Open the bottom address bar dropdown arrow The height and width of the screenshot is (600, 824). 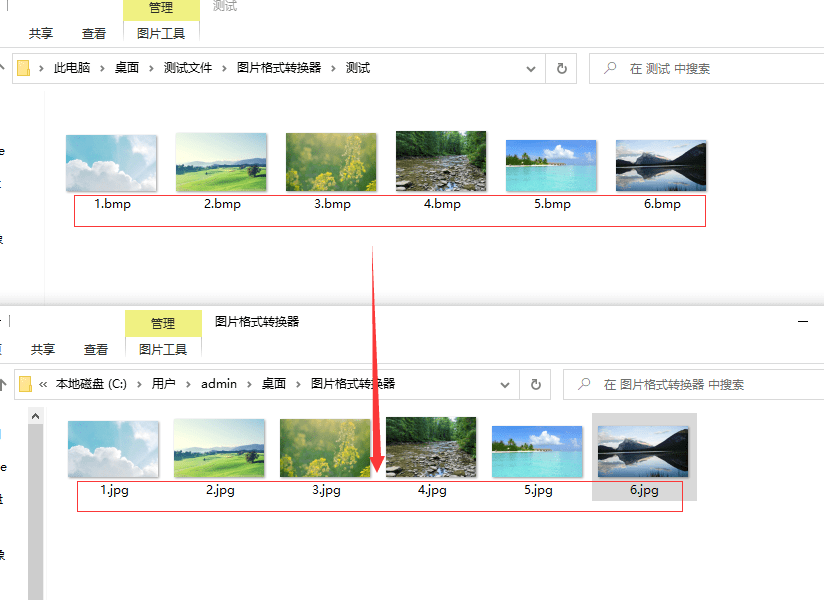click(x=506, y=384)
